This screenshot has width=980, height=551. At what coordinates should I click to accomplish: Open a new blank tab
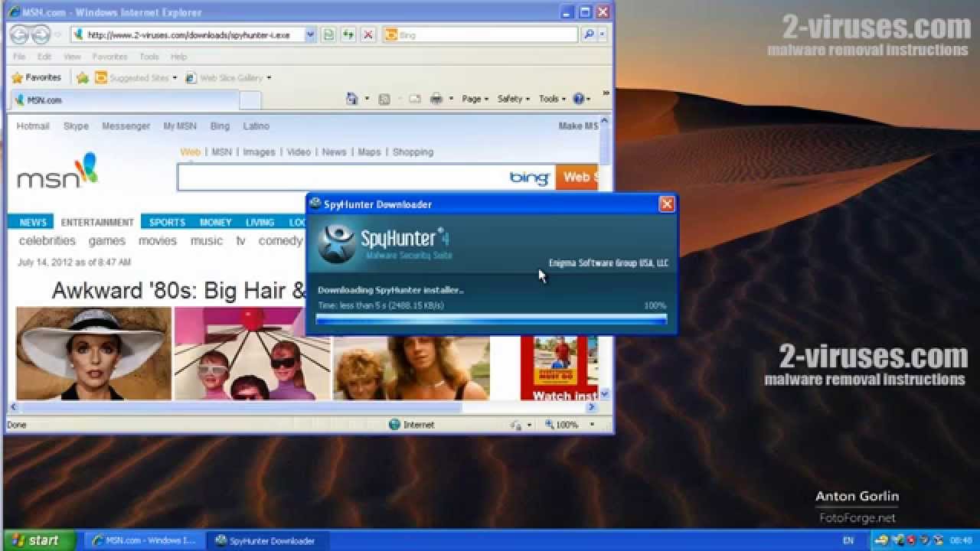coord(250,100)
